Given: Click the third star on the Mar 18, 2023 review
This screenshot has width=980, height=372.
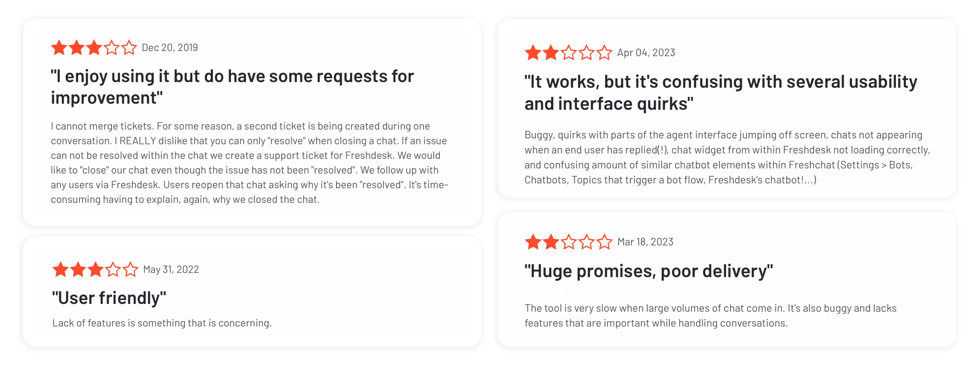Looking at the screenshot, I should (x=569, y=242).
